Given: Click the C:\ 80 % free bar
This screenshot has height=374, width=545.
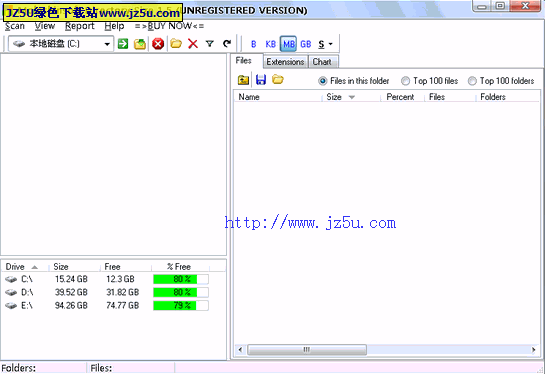Looking at the screenshot, I should (181, 279).
